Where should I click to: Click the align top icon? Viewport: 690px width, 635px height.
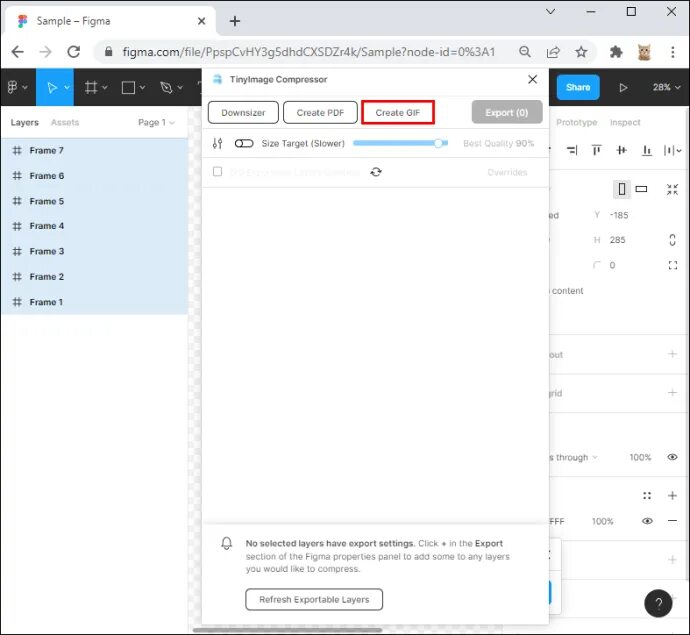pyautogui.click(x=597, y=150)
